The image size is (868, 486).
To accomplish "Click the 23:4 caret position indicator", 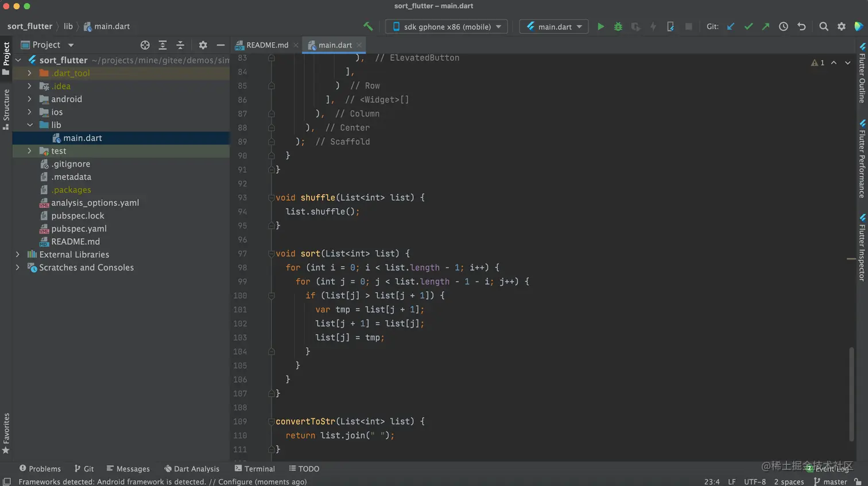I will coord(712,481).
